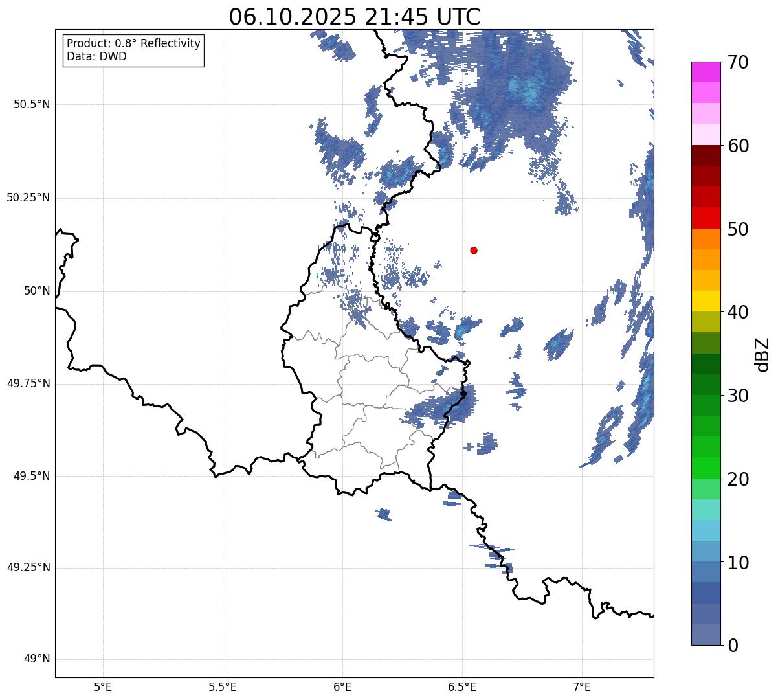Screen dimensions: 778x700
Task: Click the 6.5°E longitude label
Action: (x=462, y=686)
